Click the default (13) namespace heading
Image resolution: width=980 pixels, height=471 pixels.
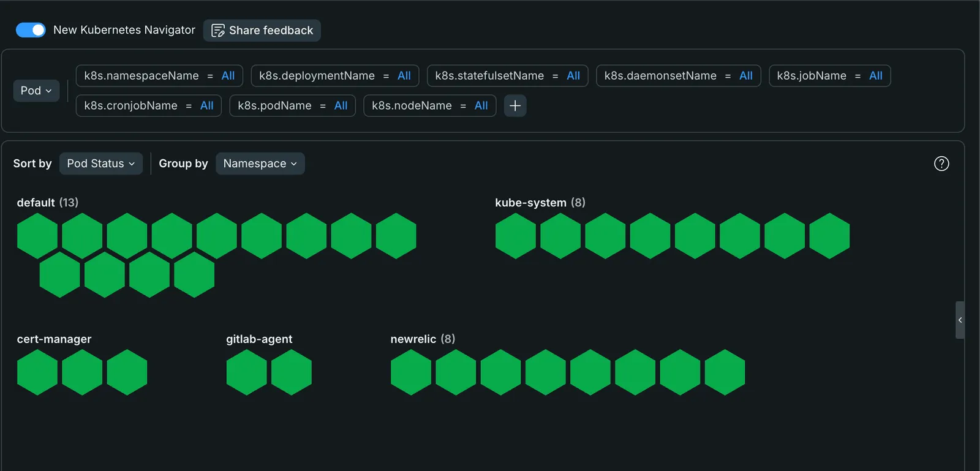[48, 203]
